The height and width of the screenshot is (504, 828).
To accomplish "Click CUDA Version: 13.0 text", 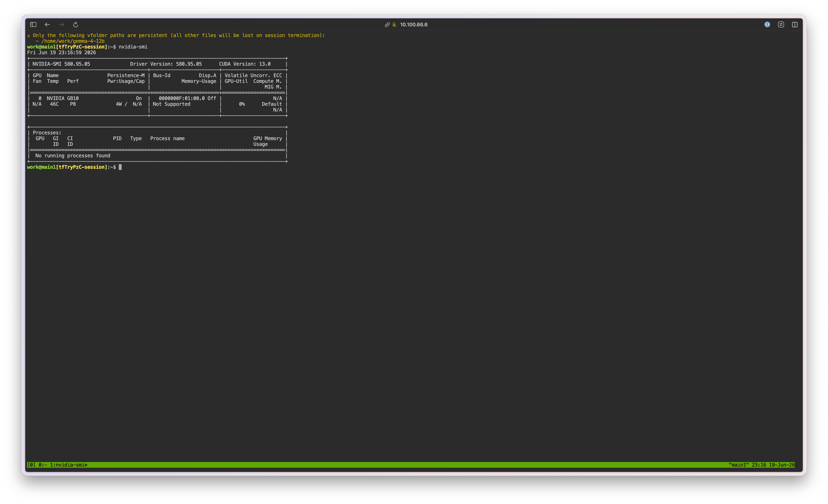I will (245, 64).
